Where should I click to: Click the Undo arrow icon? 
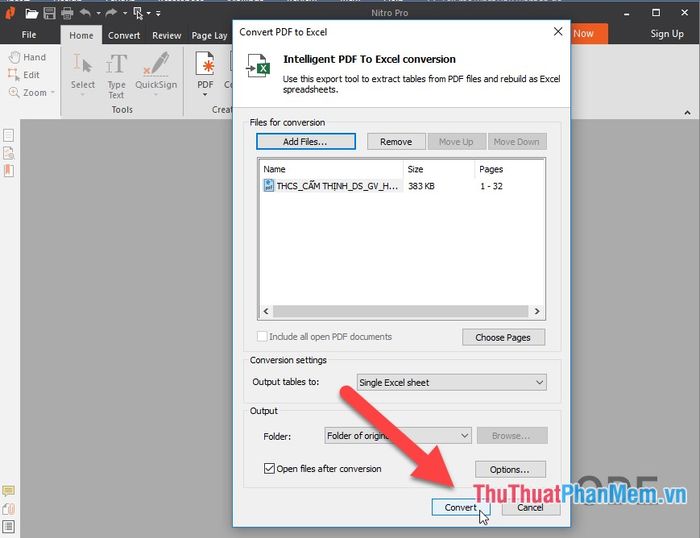pos(85,13)
